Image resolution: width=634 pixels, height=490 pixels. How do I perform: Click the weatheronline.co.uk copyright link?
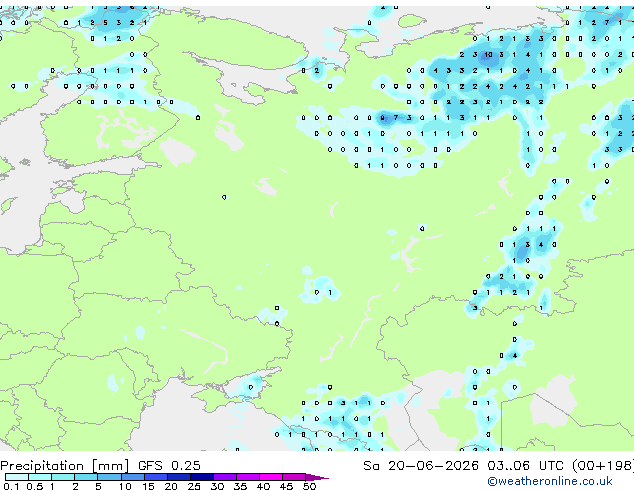[x=550, y=481]
